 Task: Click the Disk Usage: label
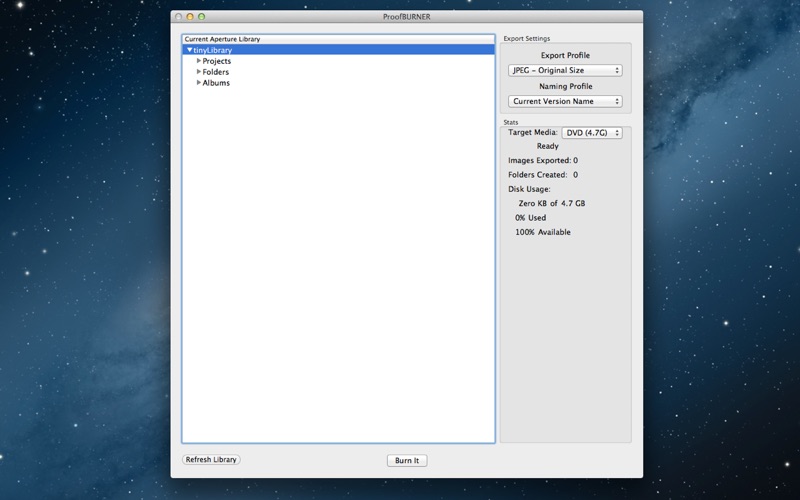click(529, 189)
